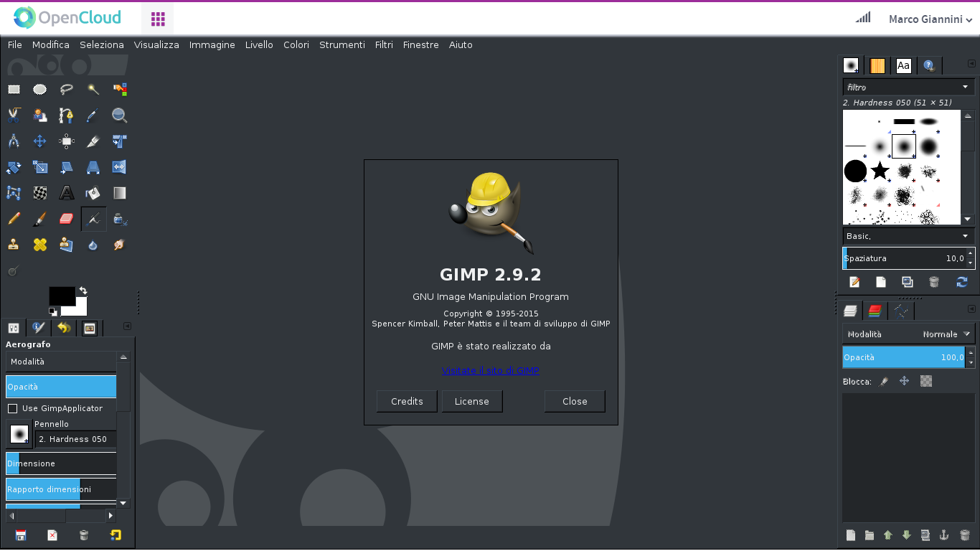Select the Color Picker eyedropper tool
The height and width of the screenshot is (551, 980).
click(x=93, y=116)
